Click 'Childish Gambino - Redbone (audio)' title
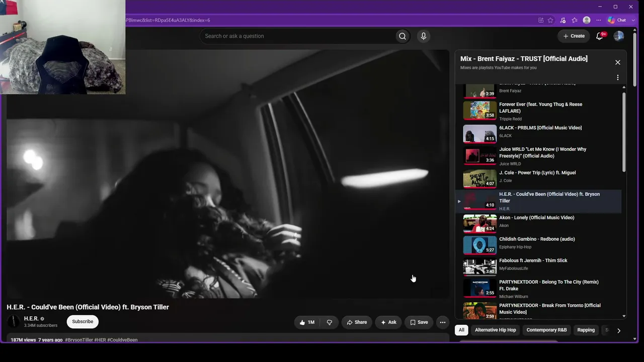The width and height of the screenshot is (644, 362). coord(537,239)
